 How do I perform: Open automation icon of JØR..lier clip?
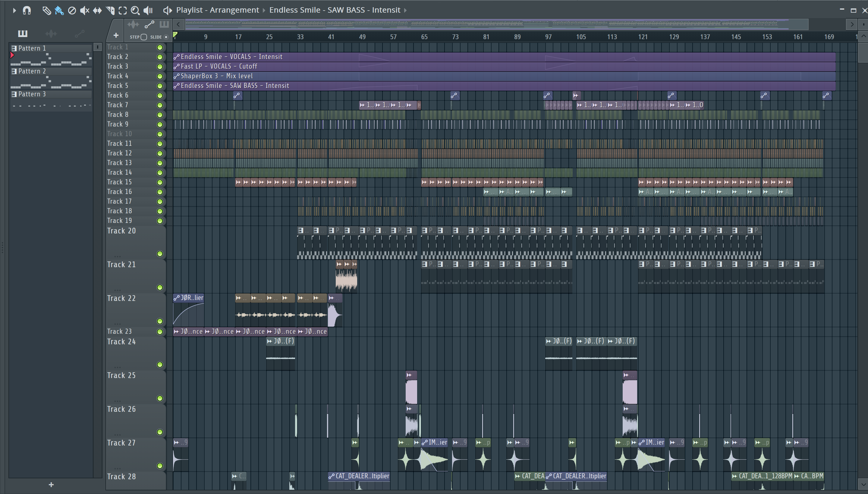coord(177,298)
